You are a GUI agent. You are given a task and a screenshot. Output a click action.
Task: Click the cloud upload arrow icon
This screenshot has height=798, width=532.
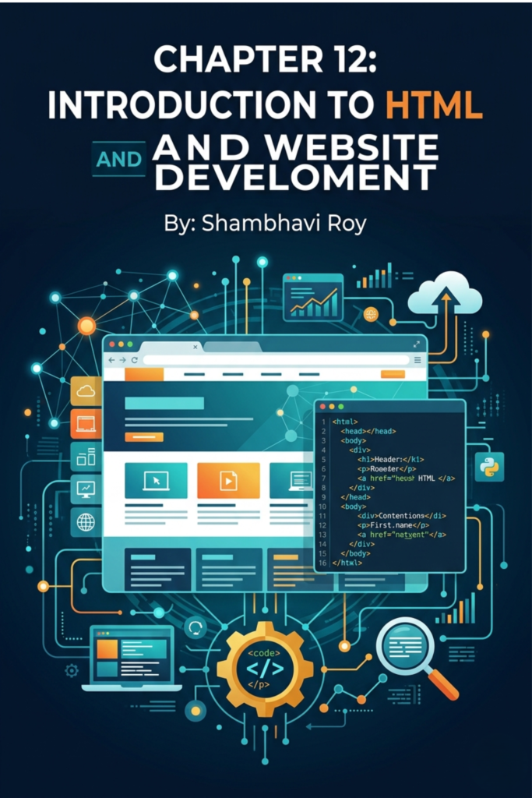click(445, 295)
